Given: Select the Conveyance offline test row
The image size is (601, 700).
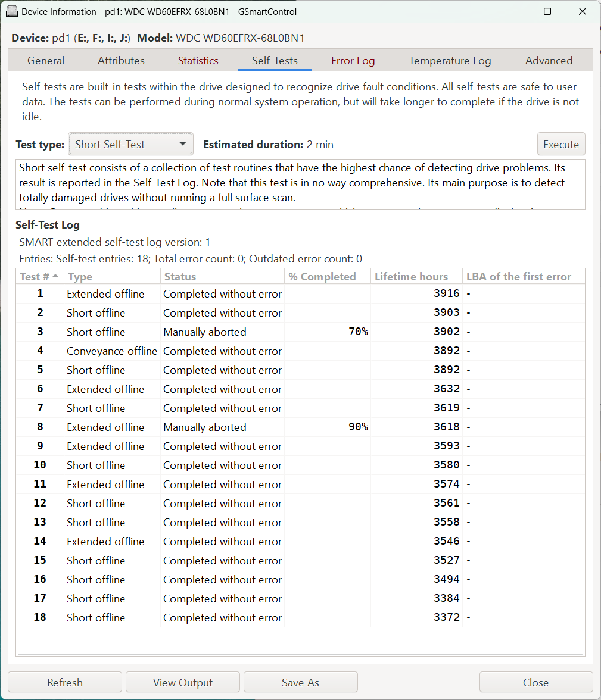Looking at the screenshot, I should click(300, 351).
